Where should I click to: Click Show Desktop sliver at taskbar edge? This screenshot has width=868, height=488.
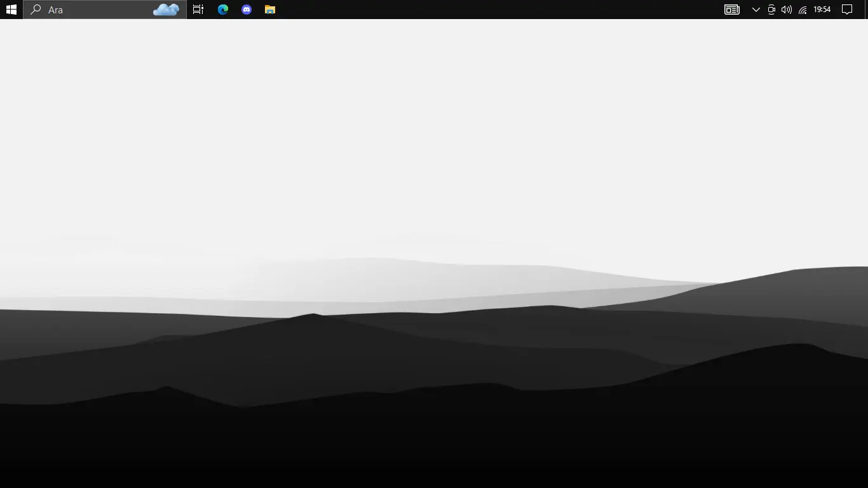(866, 10)
